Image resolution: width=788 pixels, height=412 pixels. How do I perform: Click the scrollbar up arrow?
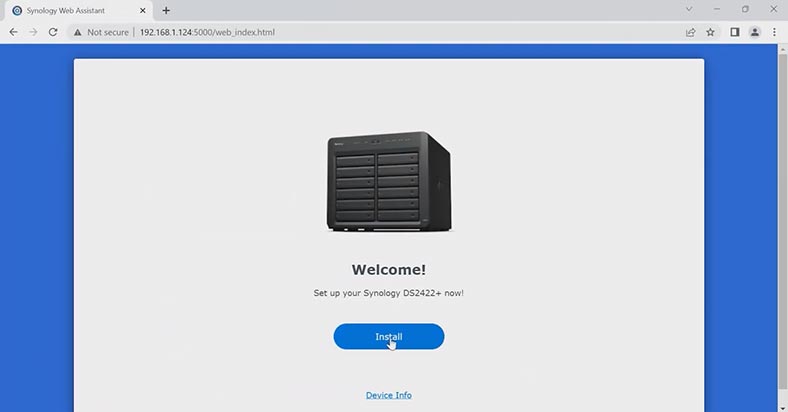(782, 49)
